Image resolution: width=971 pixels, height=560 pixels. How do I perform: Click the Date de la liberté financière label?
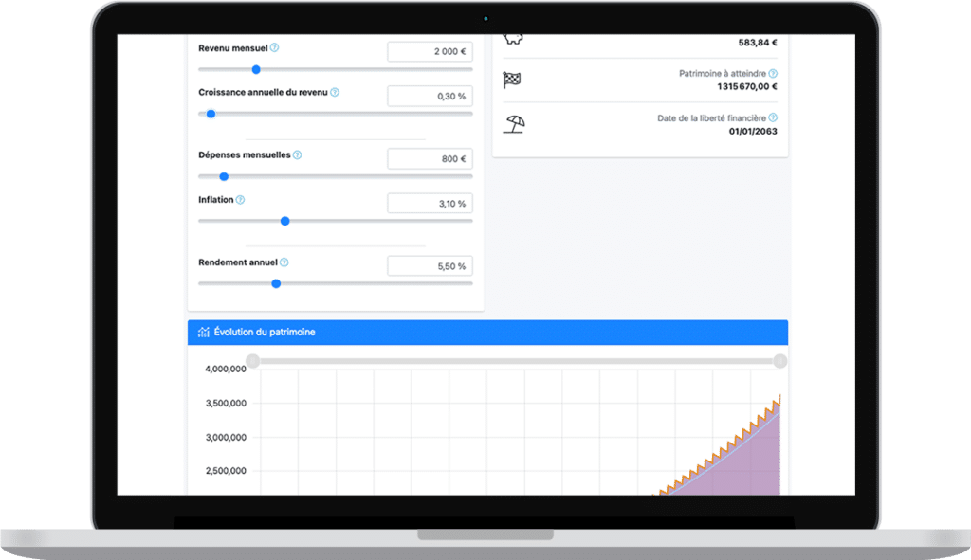pos(711,117)
